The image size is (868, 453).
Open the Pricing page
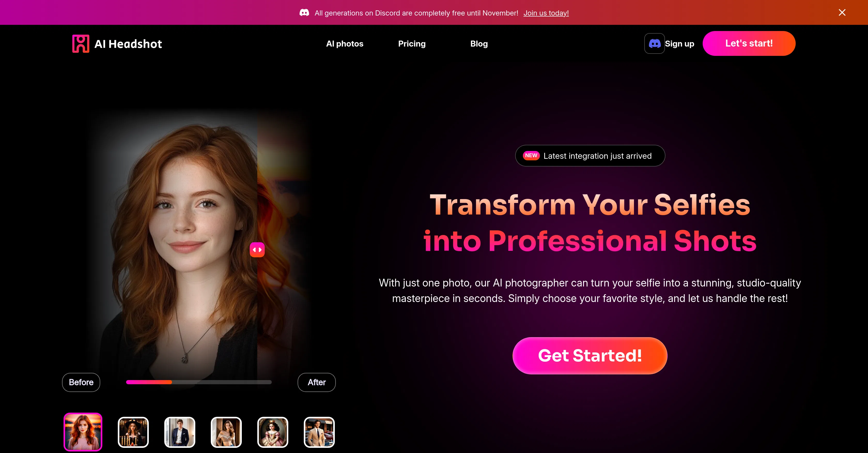coord(412,43)
